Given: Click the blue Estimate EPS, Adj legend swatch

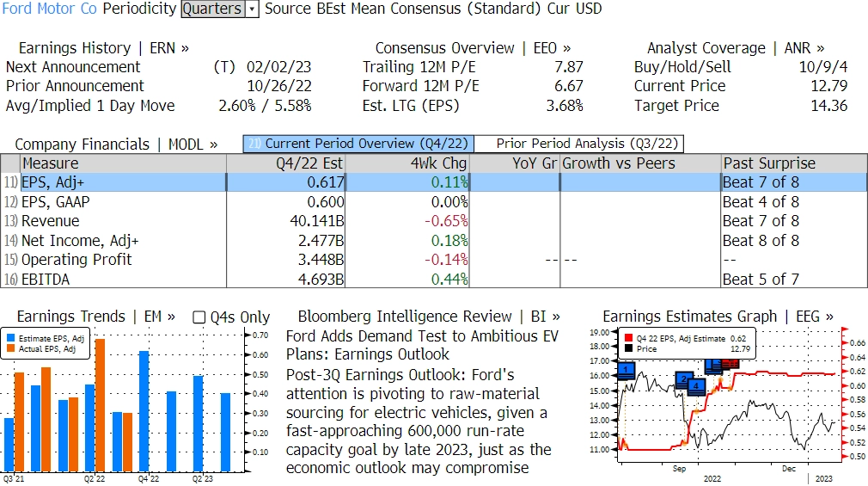Looking at the screenshot, I should click(x=11, y=339).
